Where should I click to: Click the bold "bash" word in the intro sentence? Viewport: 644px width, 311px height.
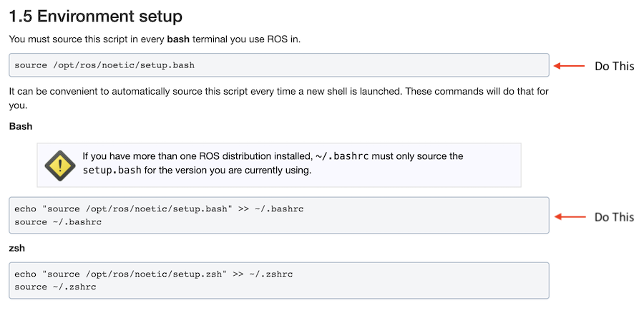point(179,39)
